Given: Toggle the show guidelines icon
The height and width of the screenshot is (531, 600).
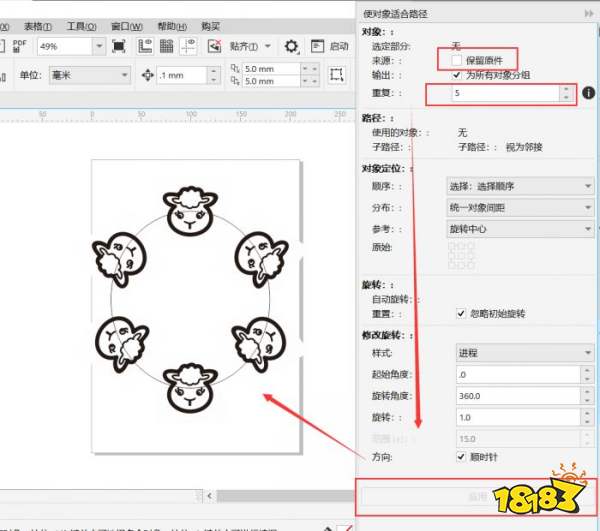Looking at the screenshot, I should [x=190, y=46].
